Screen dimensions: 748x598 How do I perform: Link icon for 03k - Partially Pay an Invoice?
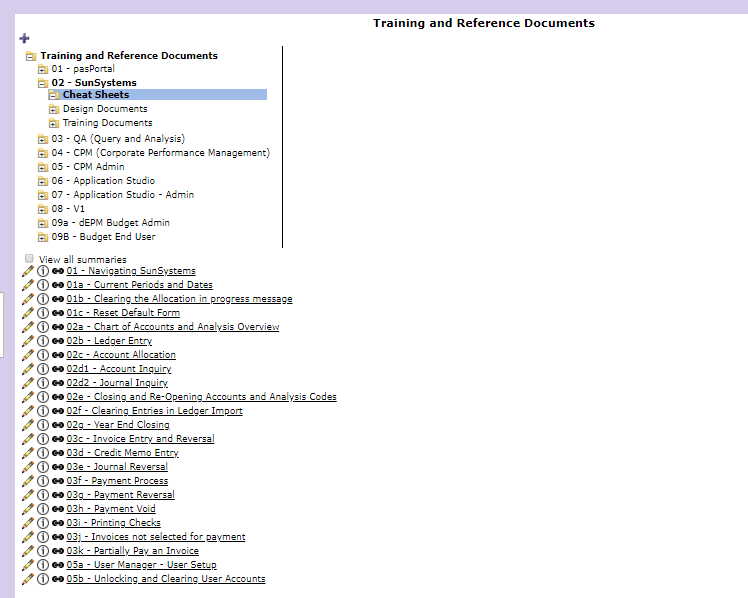click(58, 551)
